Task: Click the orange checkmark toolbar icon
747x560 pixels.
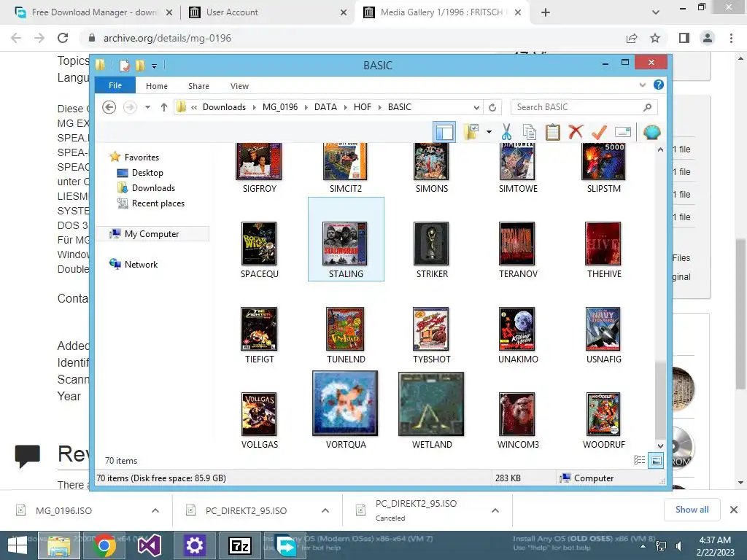Action: pos(599,132)
